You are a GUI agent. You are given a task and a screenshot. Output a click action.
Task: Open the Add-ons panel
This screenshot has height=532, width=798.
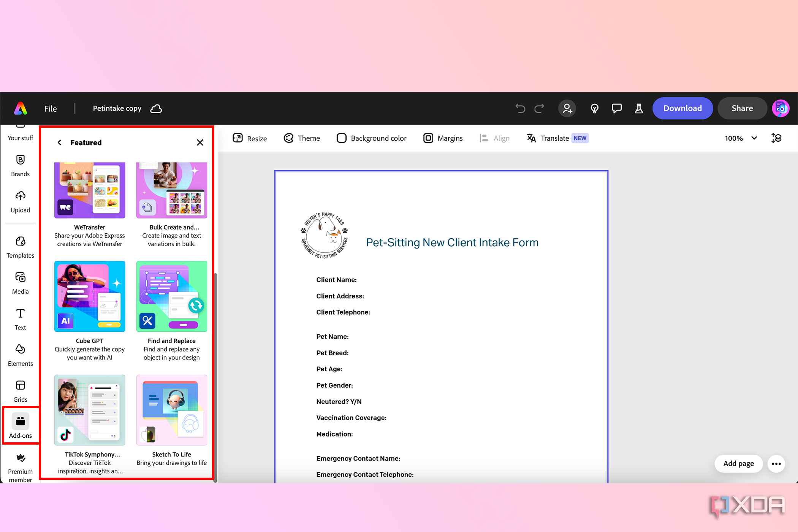pyautogui.click(x=21, y=426)
